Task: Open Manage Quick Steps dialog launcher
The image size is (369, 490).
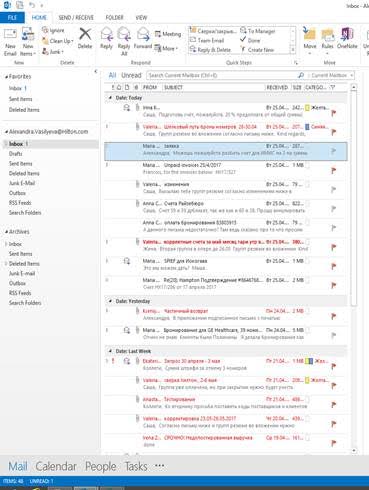Action: 296,62
